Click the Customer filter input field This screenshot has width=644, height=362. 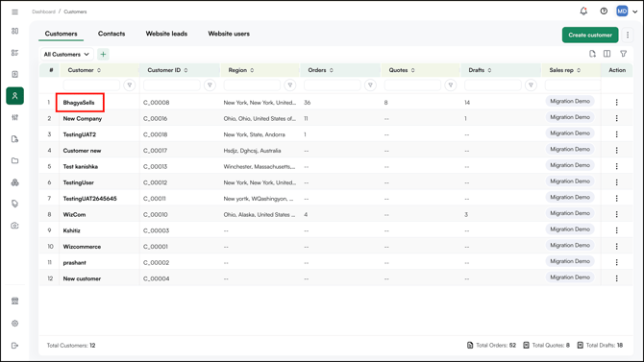tap(91, 84)
